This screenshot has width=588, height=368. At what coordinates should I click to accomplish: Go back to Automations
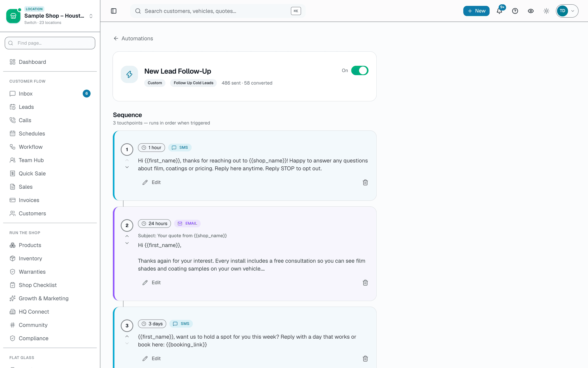click(x=133, y=38)
